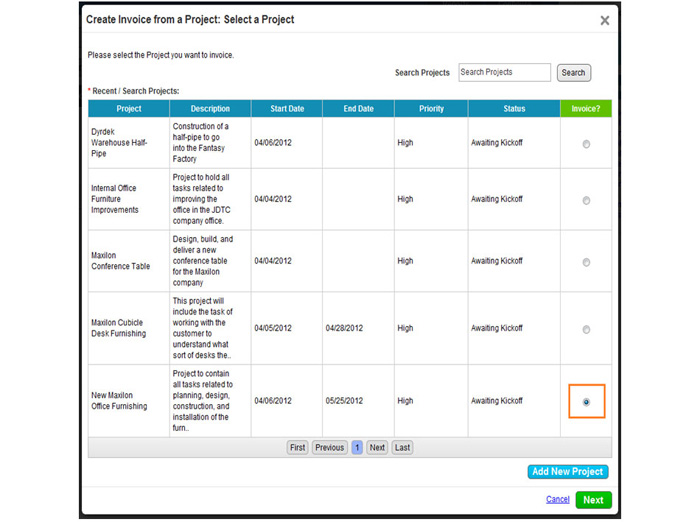Jump to Last page of projects
This screenshot has height=522, width=700.
(x=402, y=447)
